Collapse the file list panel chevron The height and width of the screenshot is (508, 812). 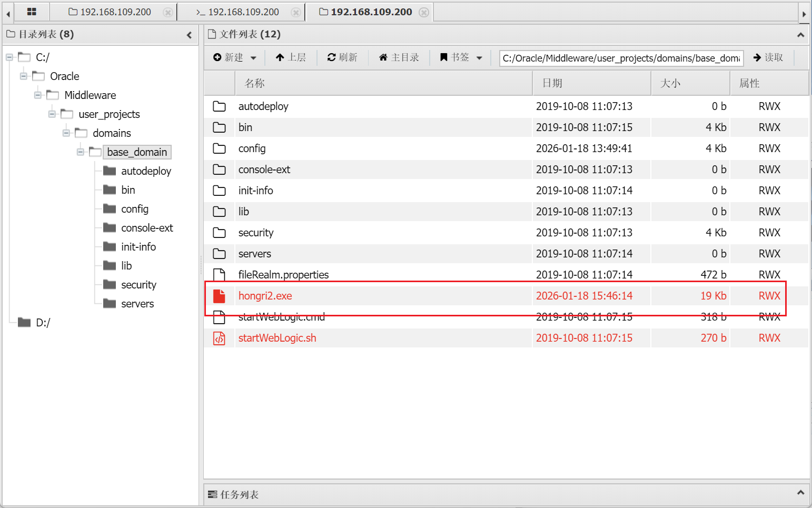[x=800, y=35]
